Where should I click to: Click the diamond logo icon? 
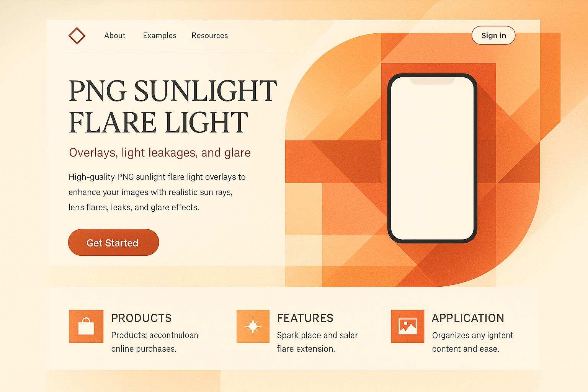coord(77,36)
